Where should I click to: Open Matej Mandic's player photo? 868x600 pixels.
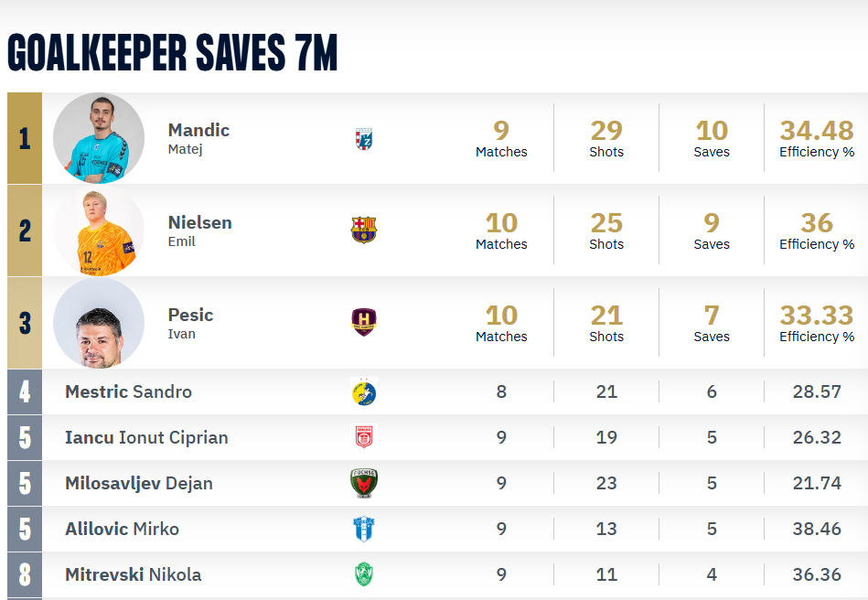point(99,138)
